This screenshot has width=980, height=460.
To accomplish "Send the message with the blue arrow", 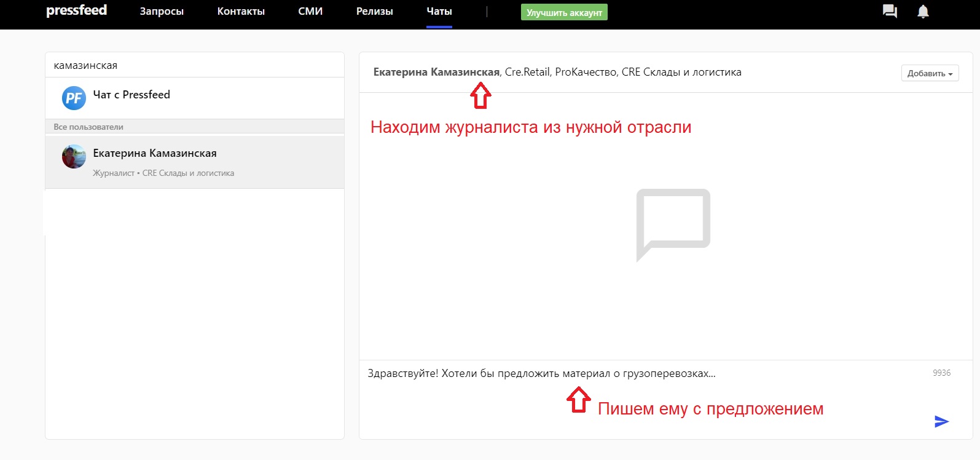I will point(941,421).
